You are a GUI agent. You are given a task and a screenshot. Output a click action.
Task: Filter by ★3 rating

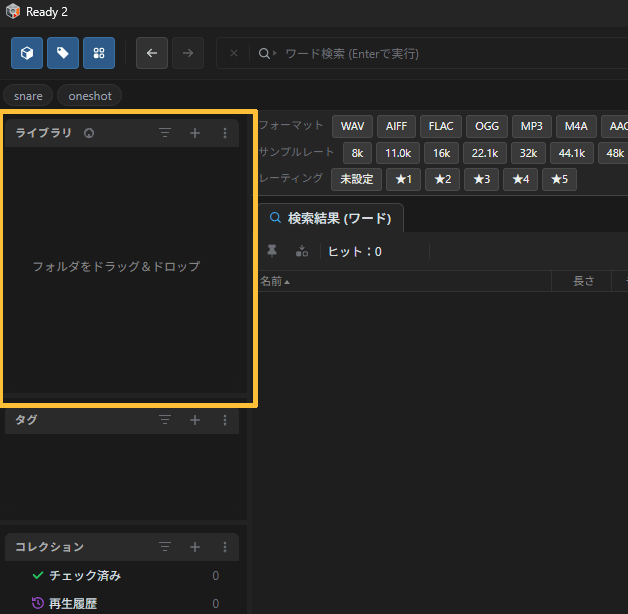pos(481,179)
